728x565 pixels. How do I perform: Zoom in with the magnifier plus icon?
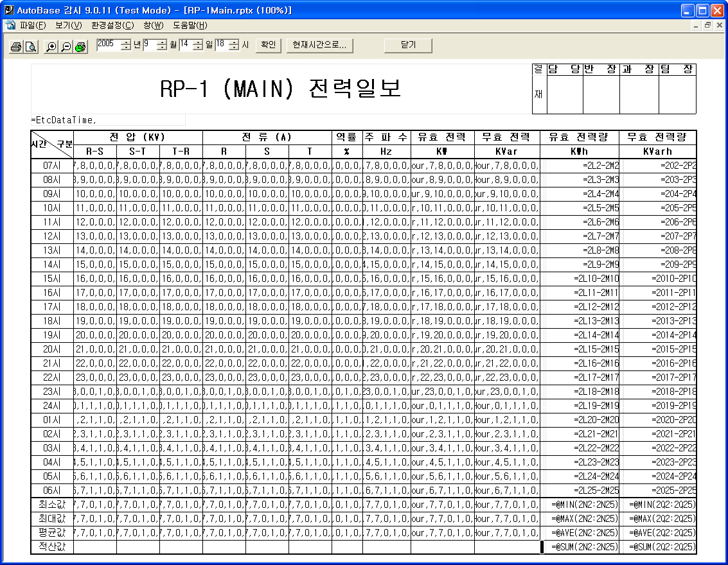51,47
